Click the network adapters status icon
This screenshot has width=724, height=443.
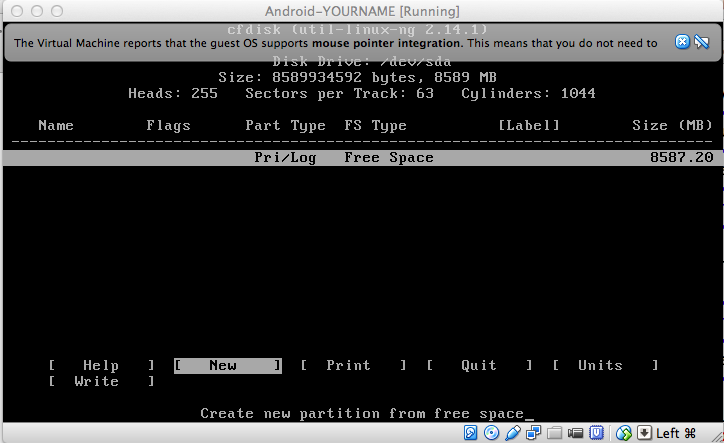click(x=533, y=433)
